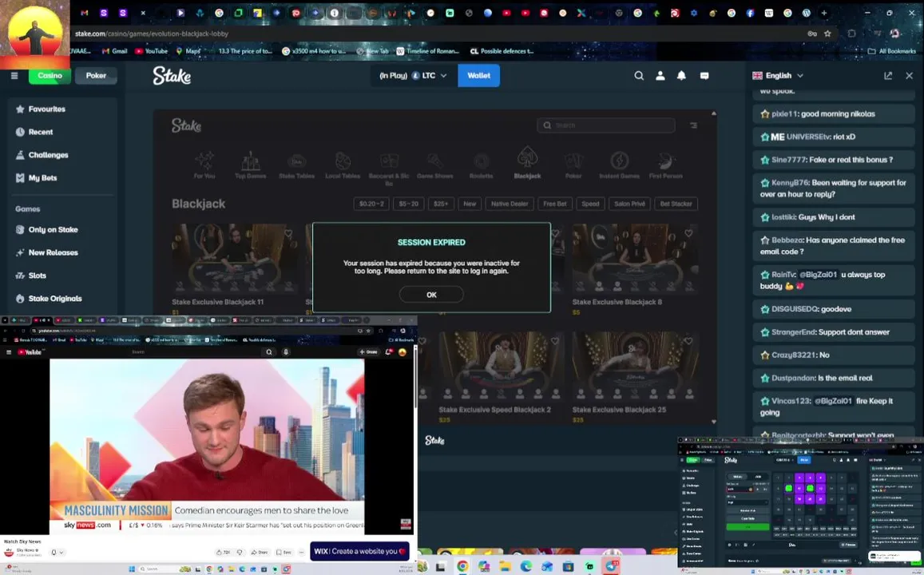
Task: Switch to Poker mode toggle
Action: coord(96,75)
